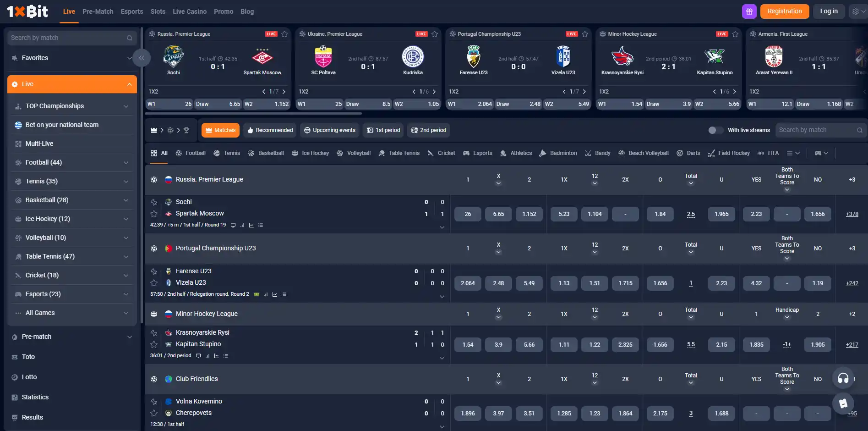This screenshot has width=868, height=431.
Task: Toggle favorite star for Cherepovets
Action: coord(154,413)
